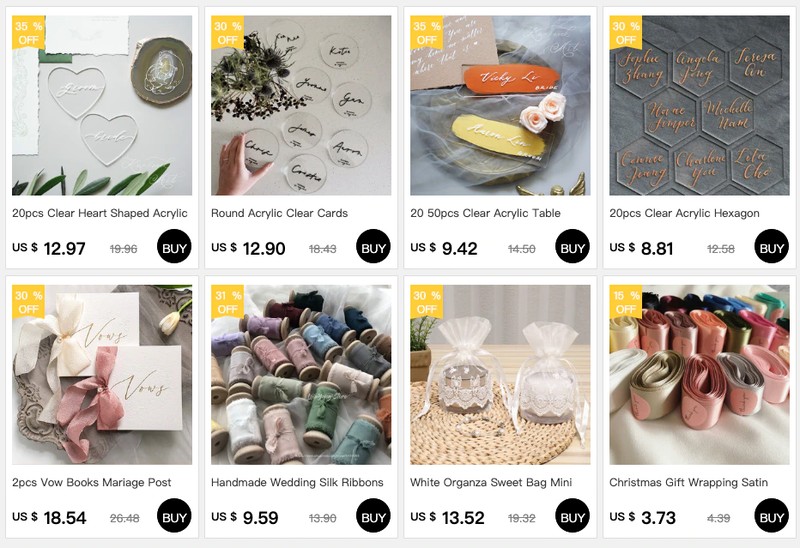Click BUY for Handmade Wedding Silk Ribbons
Viewport: 800px width, 548px height.
pyautogui.click(x=373, y=515)
